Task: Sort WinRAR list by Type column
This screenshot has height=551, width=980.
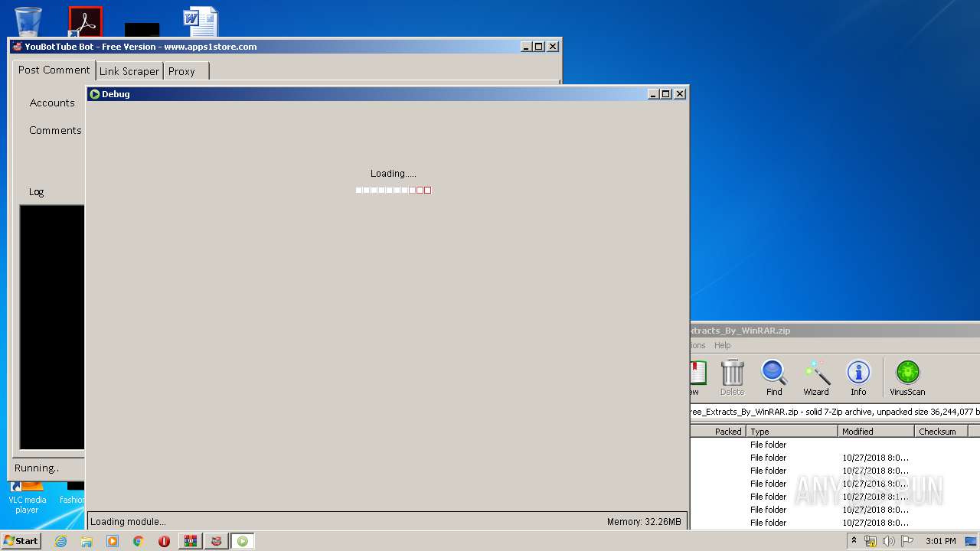Action: tap(792, 432)
